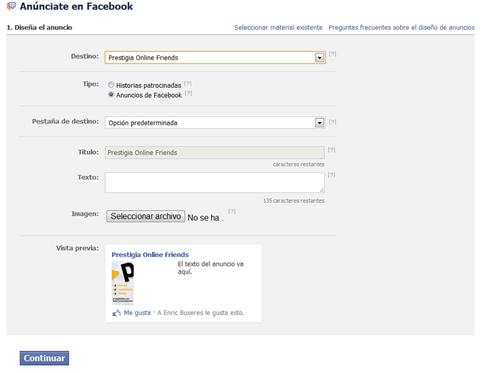The height and width of the screenshot is (373, 482).
Task: Open Preguntas frecuentes sobre el diseño de anuncios
Action: [402, 27]
